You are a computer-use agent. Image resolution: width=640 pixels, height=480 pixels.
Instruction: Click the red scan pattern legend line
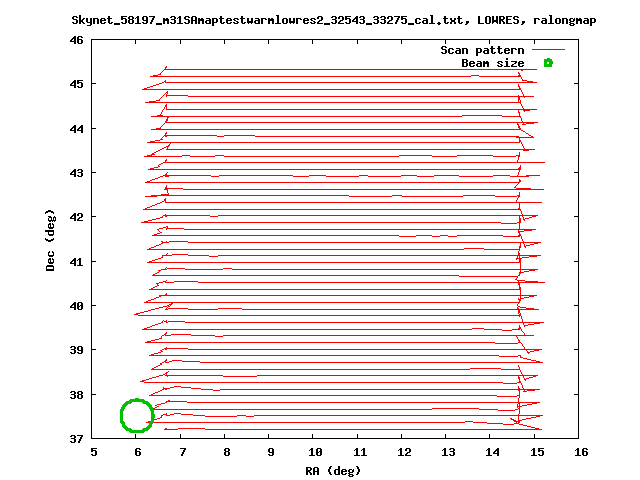tap(549, 50)
